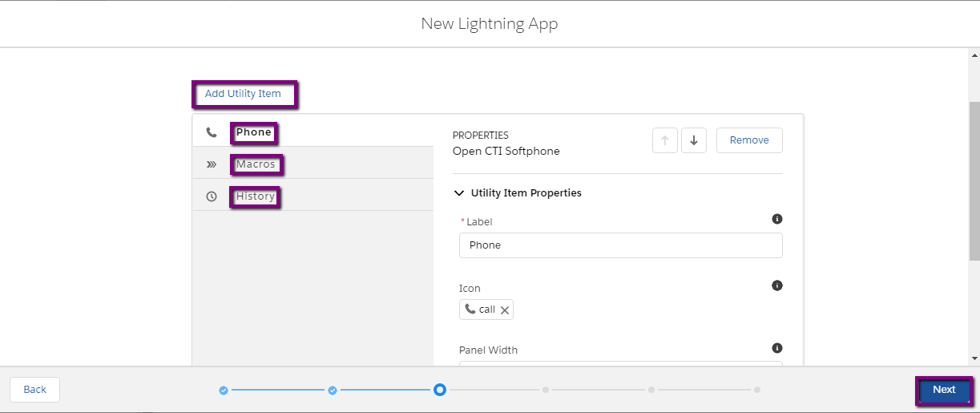Viewport: 980px width, 413px height.
Task: Proceed with the Next button
Action: coord(944,390)
